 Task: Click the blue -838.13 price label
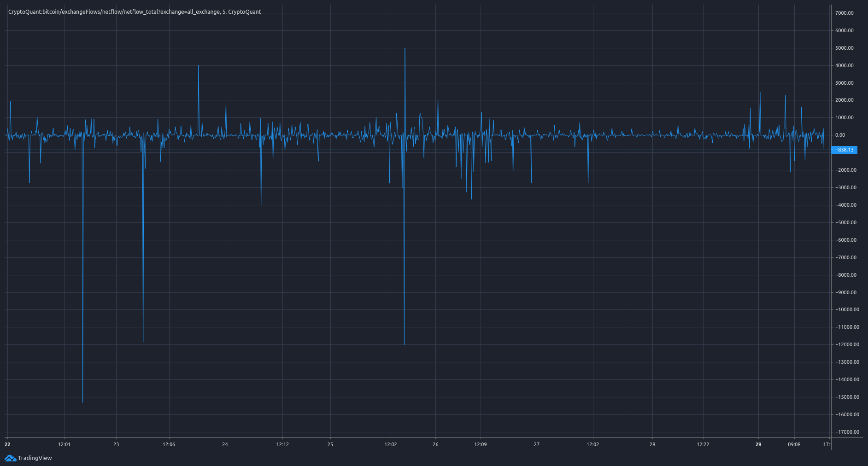tap(845, 150)
